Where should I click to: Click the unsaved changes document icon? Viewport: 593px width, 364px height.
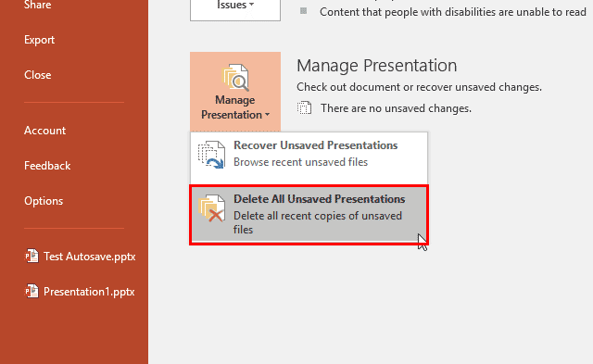[x=304, y=108]
